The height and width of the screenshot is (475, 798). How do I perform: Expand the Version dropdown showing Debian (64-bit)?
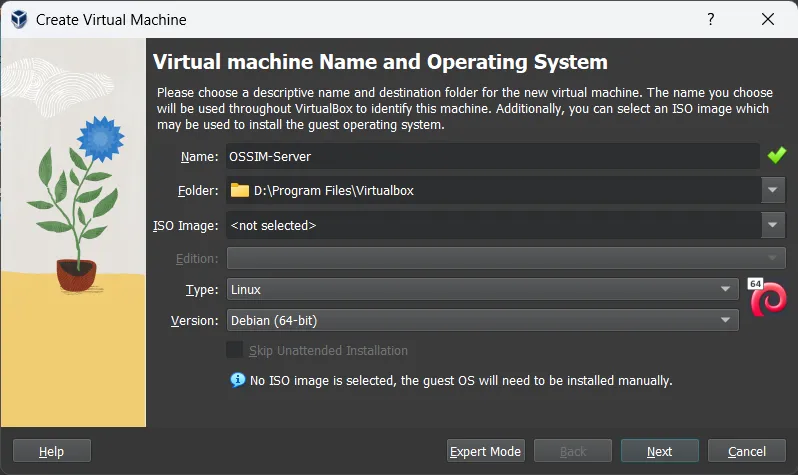coord(726,321)
